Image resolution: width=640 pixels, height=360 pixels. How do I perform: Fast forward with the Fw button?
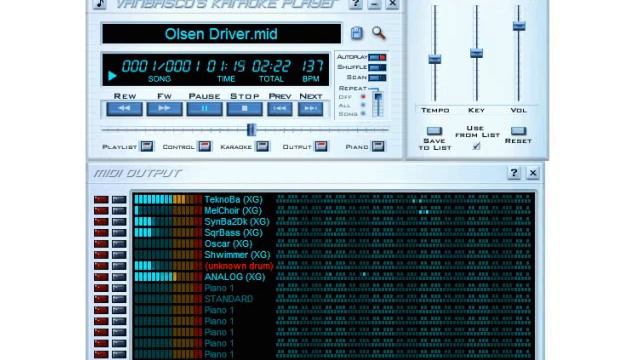(164, 109)
